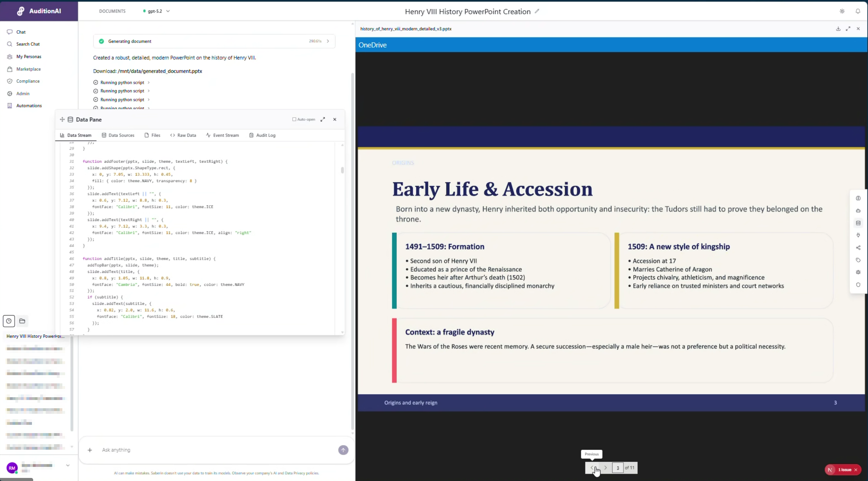
Task: Download the Henry VIII PowerPoint file
Action: (x=838, y=29)
